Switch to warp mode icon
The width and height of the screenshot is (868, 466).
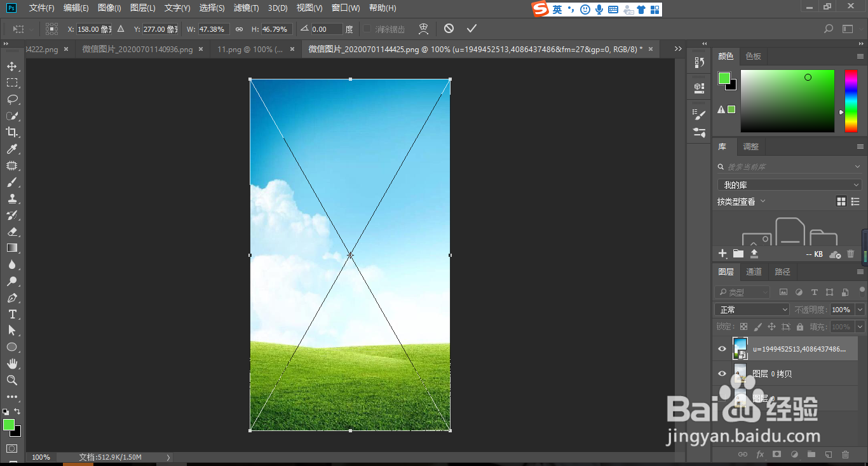(x=424, y=29)
